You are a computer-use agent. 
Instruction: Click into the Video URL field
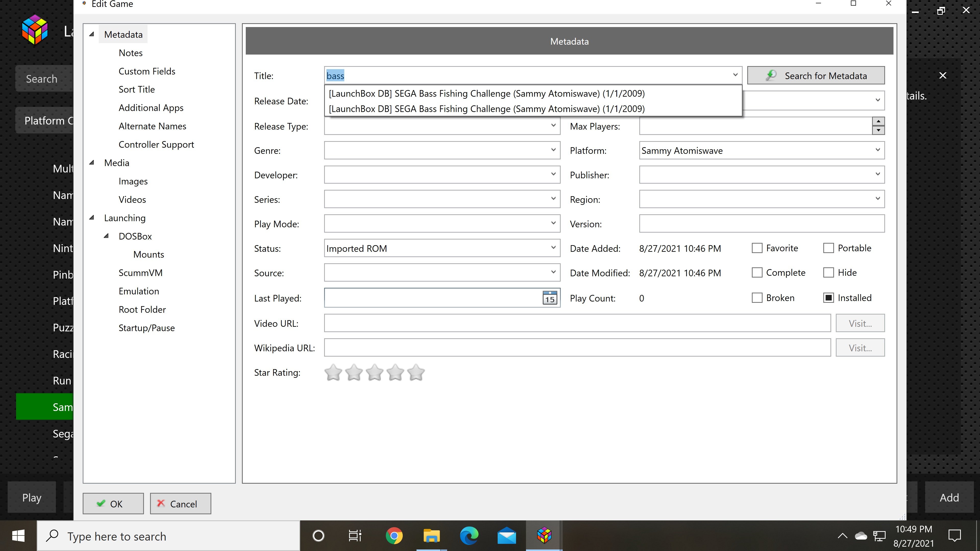(x=577, y=323)
